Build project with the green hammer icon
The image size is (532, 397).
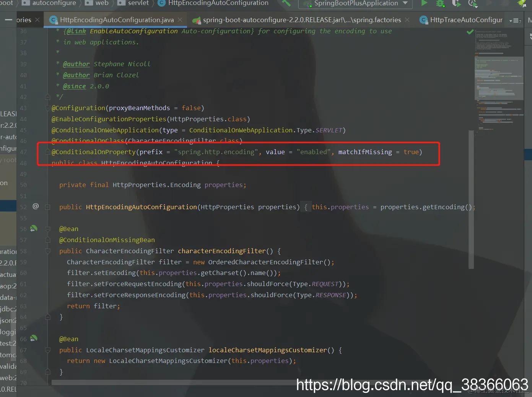click(x=286, y=3)
